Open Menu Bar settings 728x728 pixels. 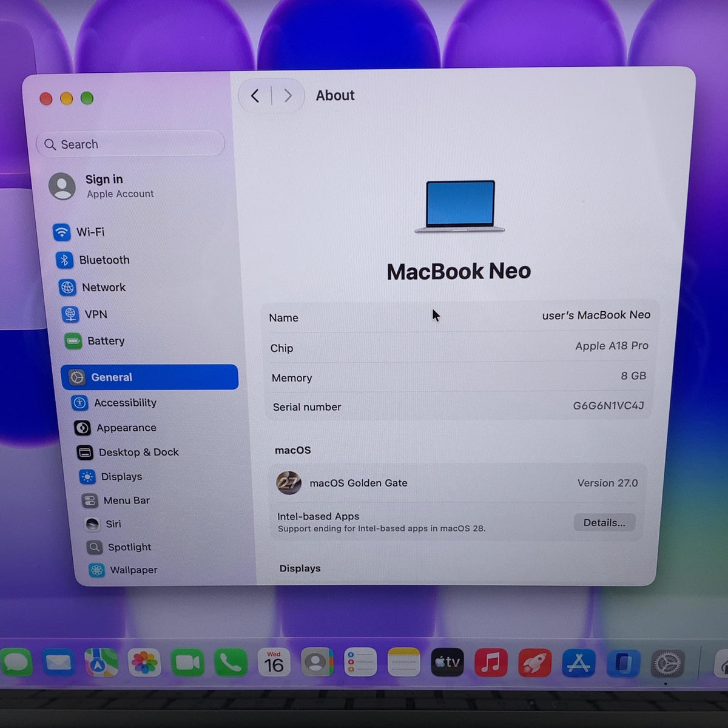116,500
